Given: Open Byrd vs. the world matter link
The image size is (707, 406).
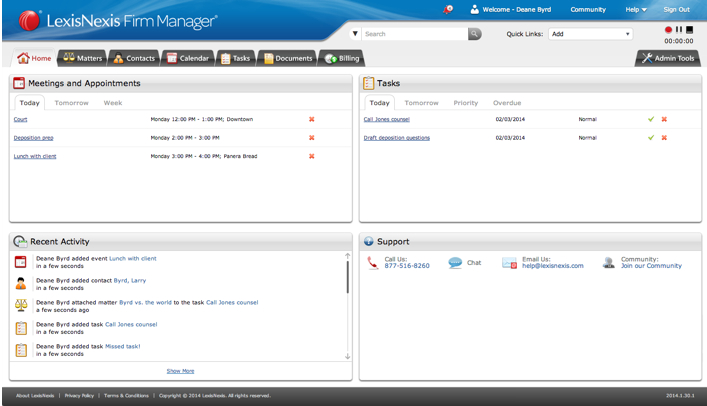Looking at the screenshot, I should [145, 302].
